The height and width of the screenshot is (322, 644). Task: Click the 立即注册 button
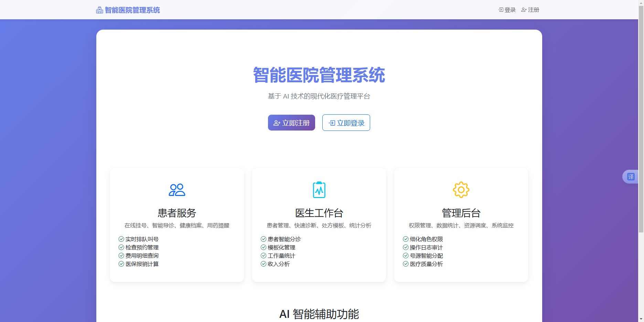pos(291,123)
